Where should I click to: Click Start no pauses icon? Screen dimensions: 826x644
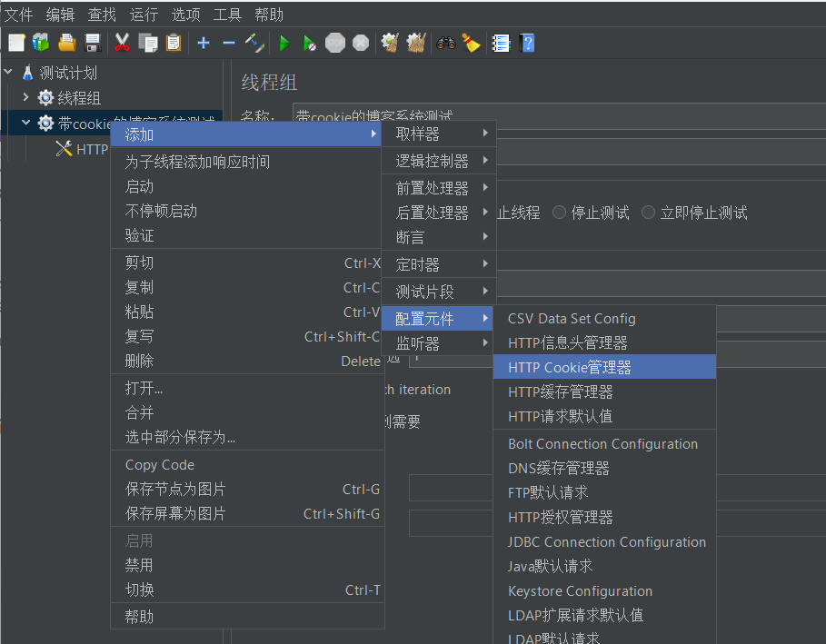[x=310, y=43]
